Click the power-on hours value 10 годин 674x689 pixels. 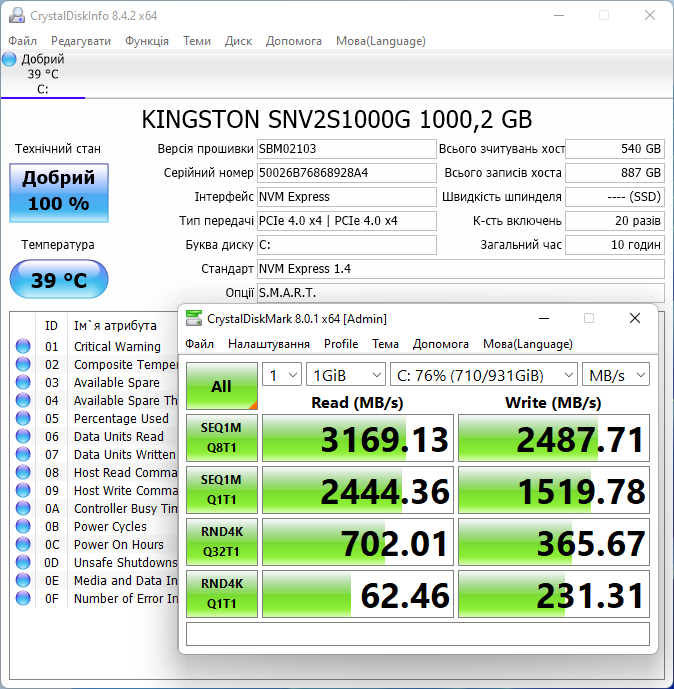click(x=615, y=245)
